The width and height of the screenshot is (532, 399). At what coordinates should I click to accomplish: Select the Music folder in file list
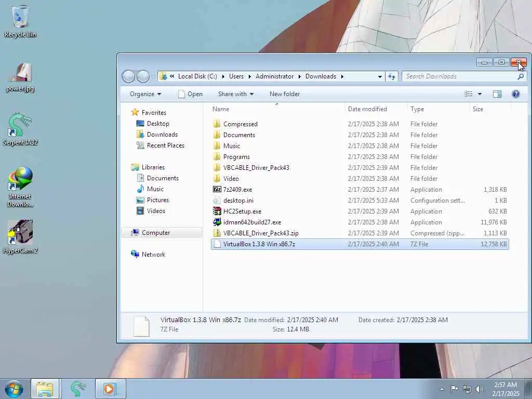[x=360, y=146]
